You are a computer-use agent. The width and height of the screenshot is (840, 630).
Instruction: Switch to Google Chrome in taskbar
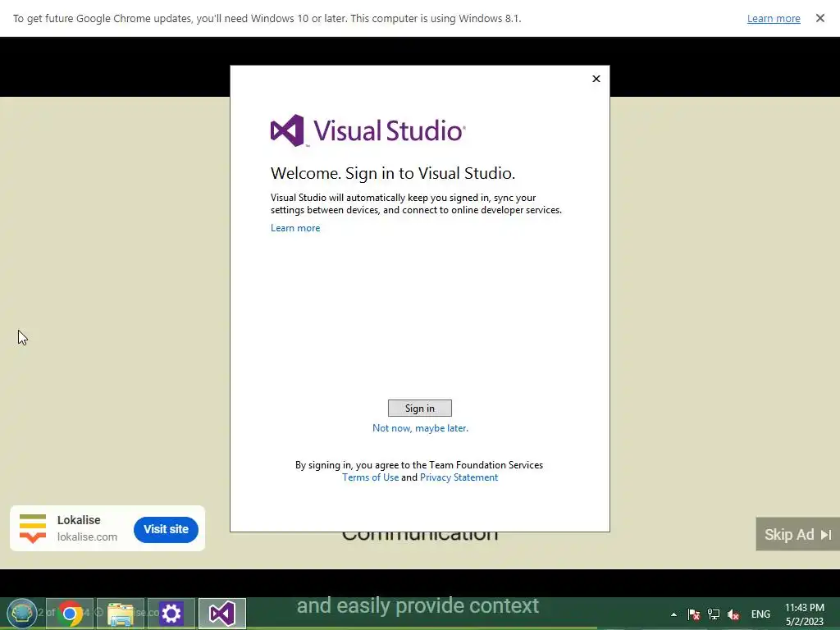point(70,614)
